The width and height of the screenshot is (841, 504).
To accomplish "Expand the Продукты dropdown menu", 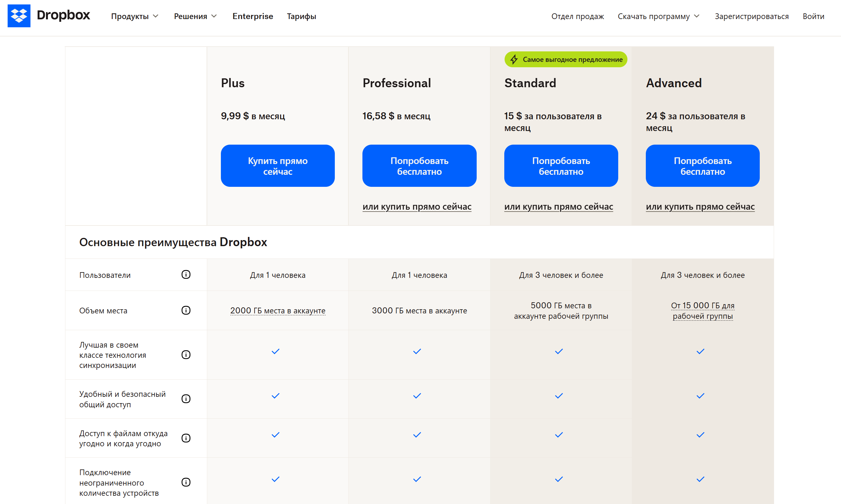I will [135, 16].
